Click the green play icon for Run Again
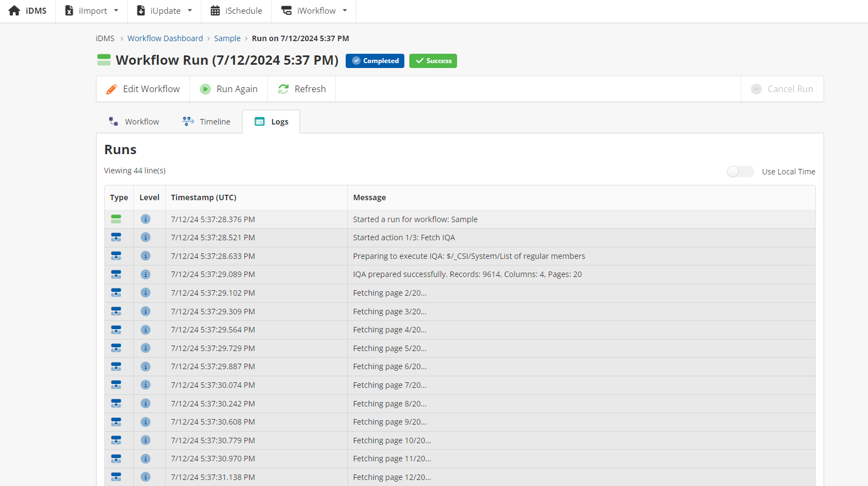Image resolution: width=868 pixels, height=486 pixels. [x=205, y=89]
